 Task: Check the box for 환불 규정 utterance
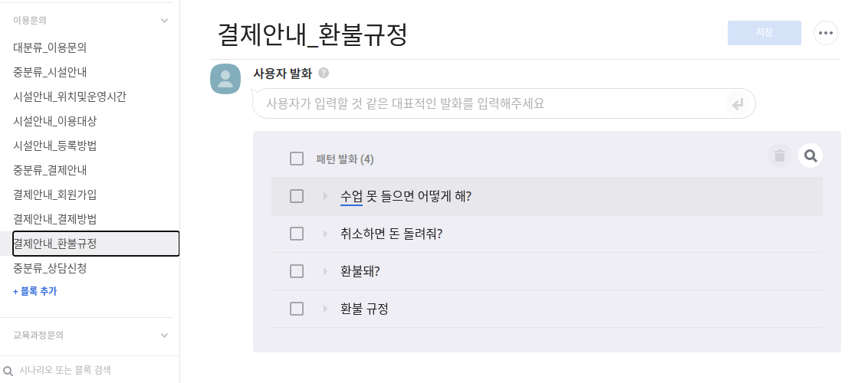tap(297, 309)
